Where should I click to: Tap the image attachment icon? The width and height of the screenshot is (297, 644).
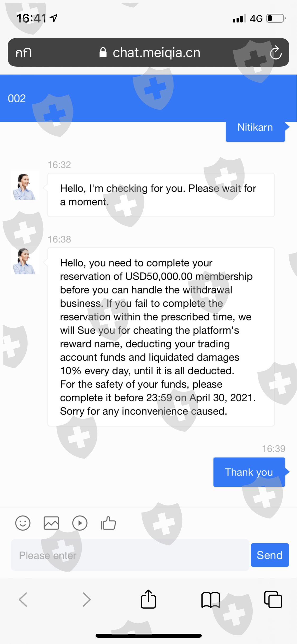(x=51, y=523)
